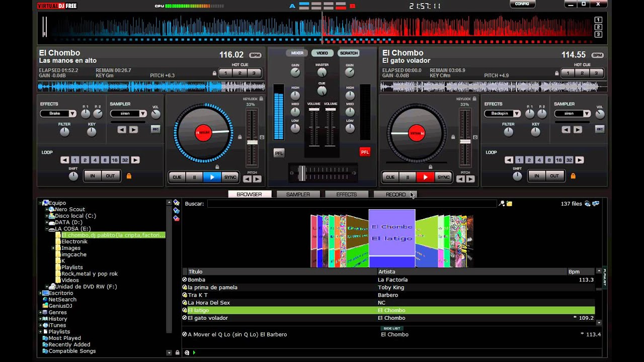Click the pitch reset O button on right deck

pos(475,137)
